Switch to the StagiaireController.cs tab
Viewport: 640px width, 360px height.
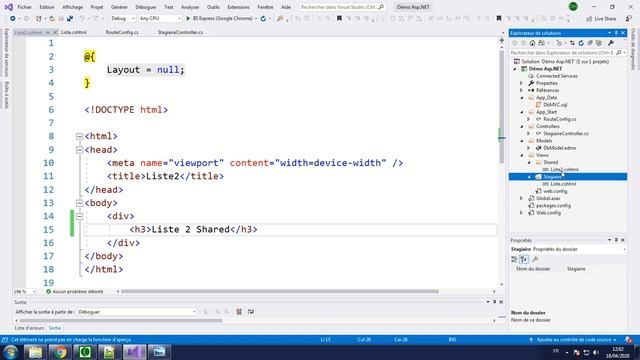(180, 32)
